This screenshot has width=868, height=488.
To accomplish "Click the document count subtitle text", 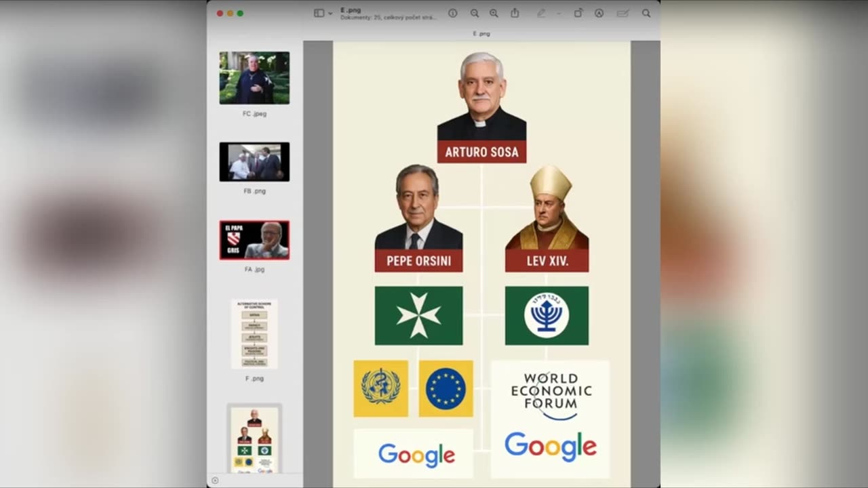I will [389, 17].
